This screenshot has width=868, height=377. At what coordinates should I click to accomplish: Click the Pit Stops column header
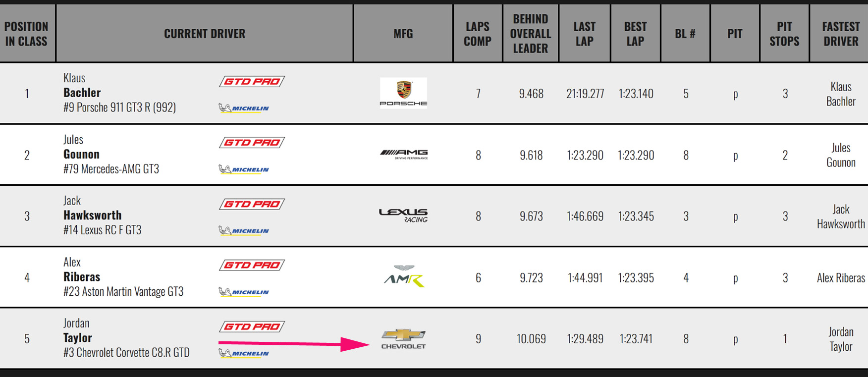tap(784, 34)
